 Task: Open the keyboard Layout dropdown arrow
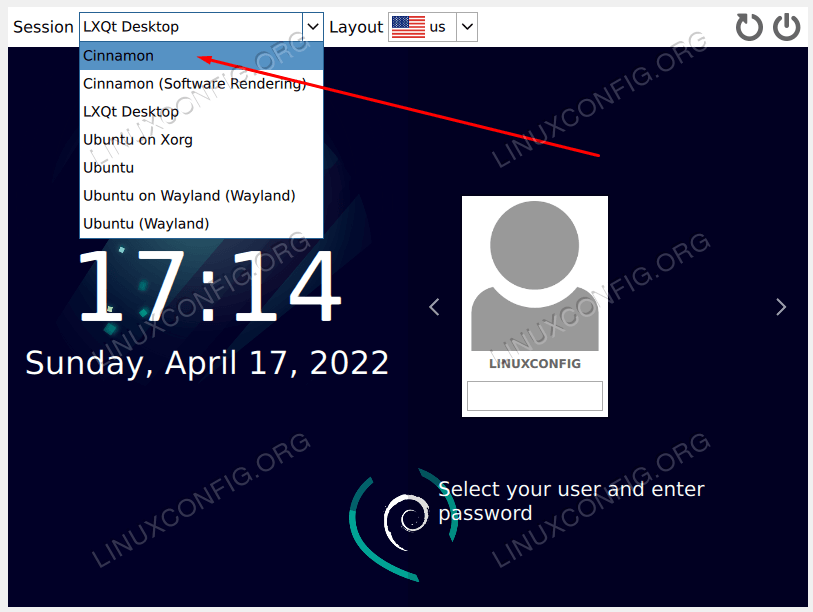coord(467,26)
